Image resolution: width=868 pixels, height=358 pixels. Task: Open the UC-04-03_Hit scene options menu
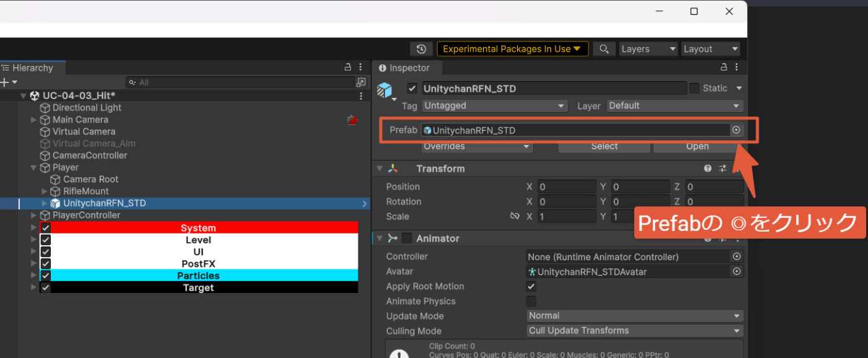coord(361,96)
